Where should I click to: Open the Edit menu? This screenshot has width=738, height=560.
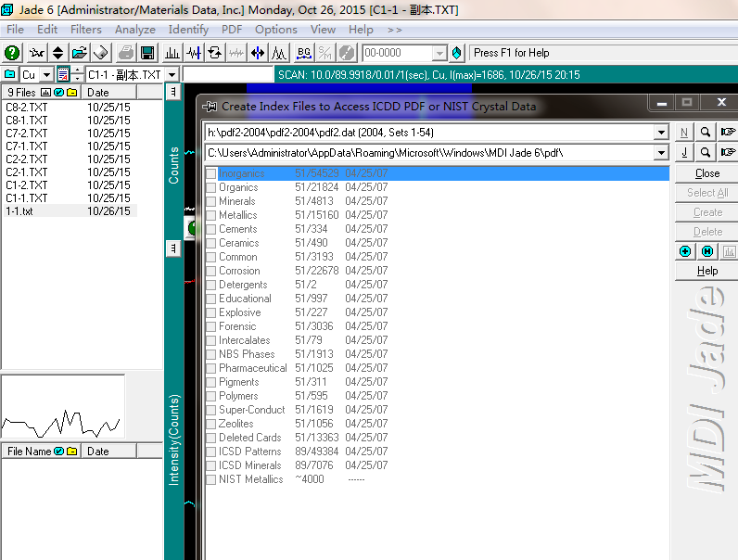click(47, 30)
